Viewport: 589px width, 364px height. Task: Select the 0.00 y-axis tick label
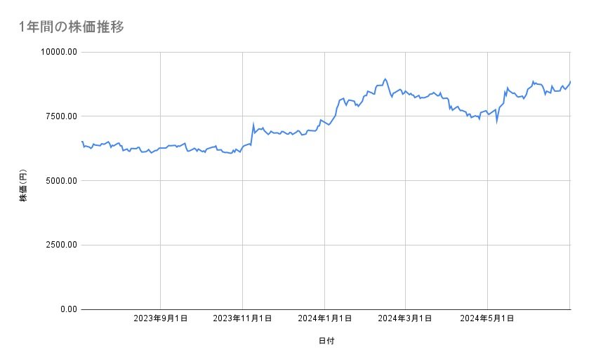click(x=67, y=309)
